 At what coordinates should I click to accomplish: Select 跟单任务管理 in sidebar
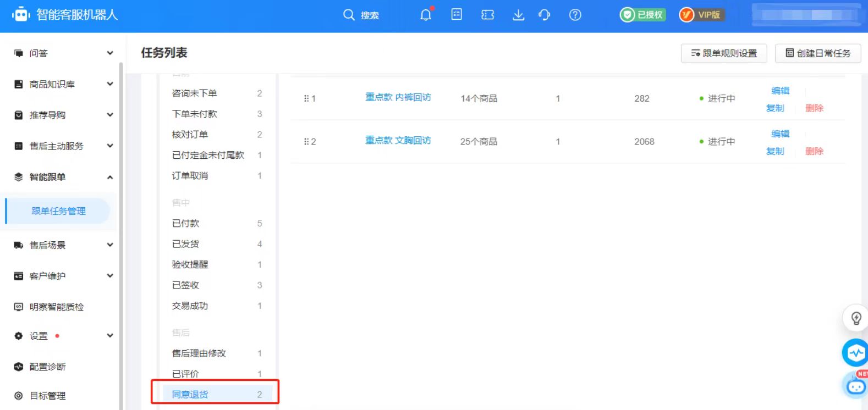click(58, 211)
